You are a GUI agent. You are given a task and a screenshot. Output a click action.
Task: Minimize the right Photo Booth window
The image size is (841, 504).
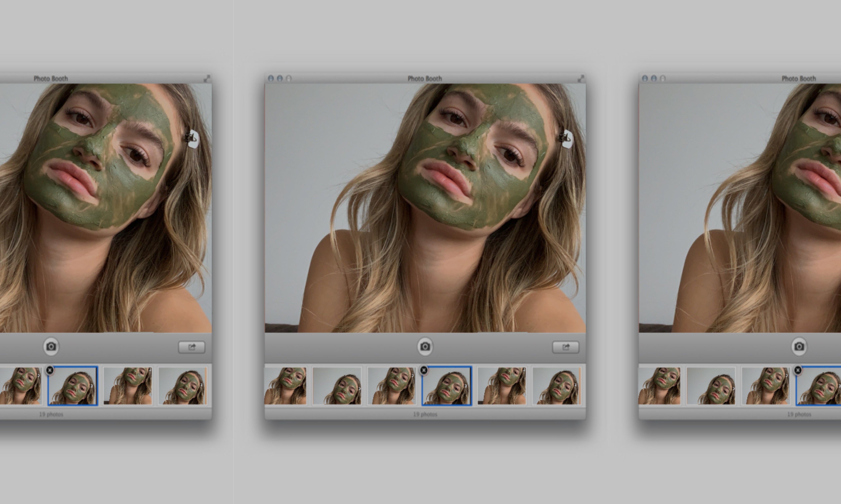tap(654, 78)
